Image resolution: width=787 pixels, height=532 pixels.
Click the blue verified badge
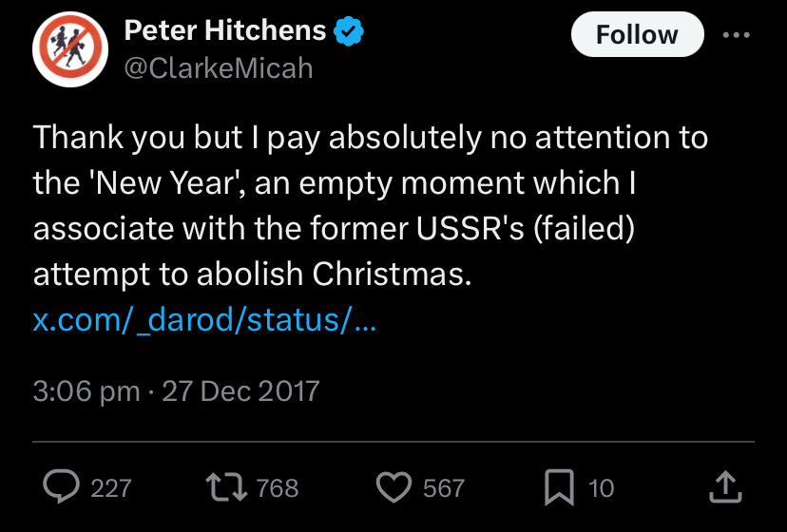350,32
